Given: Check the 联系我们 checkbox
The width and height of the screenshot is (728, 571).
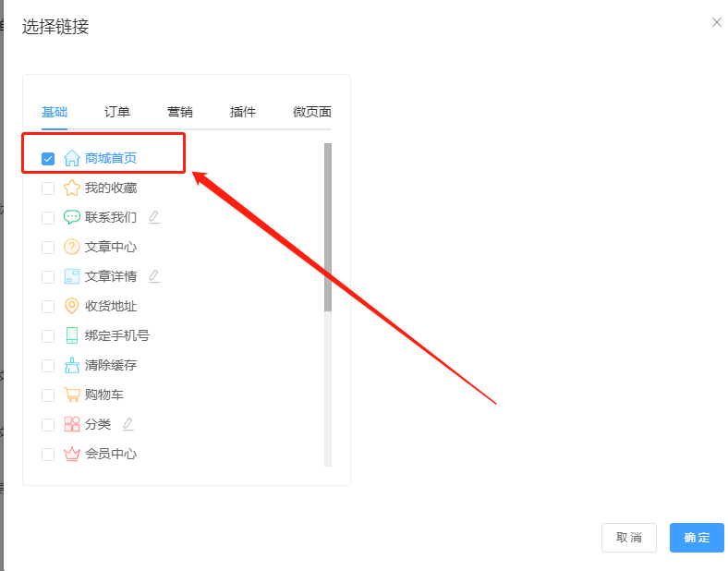Looking at the screenshot, I should coord(48,218).
